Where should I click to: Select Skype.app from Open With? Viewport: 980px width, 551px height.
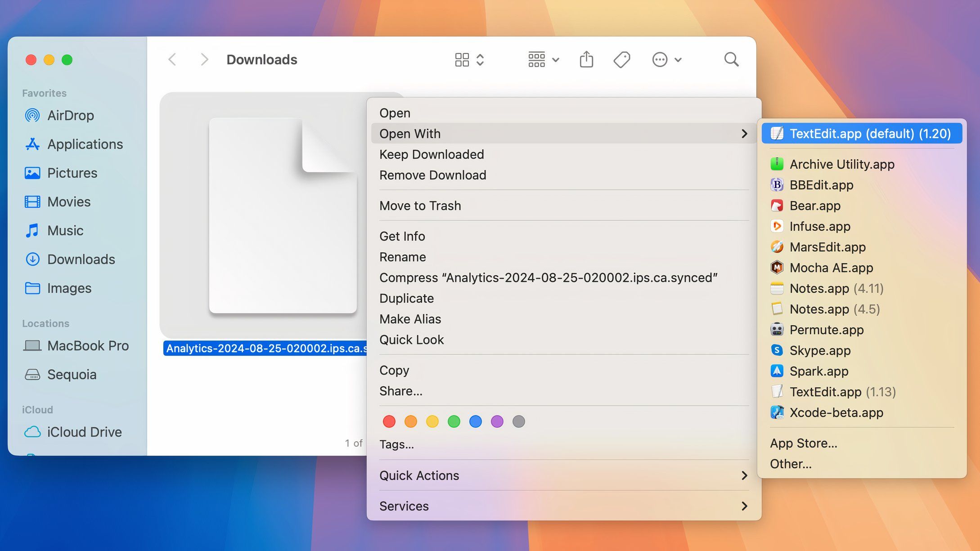820,350
